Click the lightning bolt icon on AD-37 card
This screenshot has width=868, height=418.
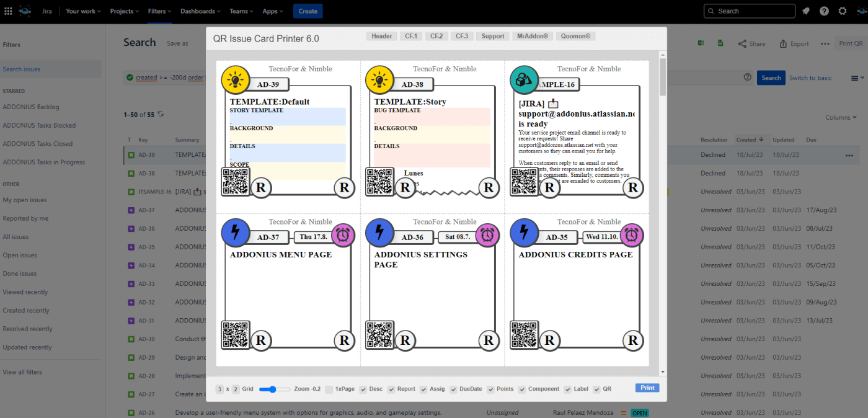(235, 233)
